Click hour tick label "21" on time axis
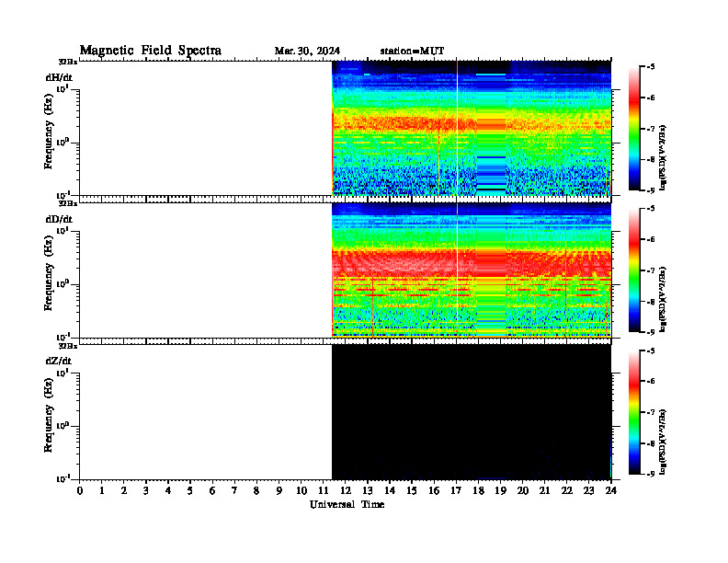The image size is (728, 563). pos(544,491)
